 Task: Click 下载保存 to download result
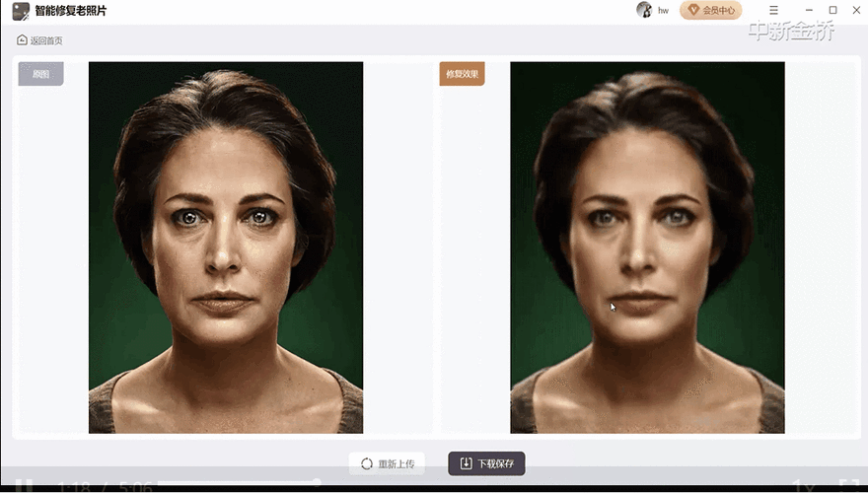point(486,463)
